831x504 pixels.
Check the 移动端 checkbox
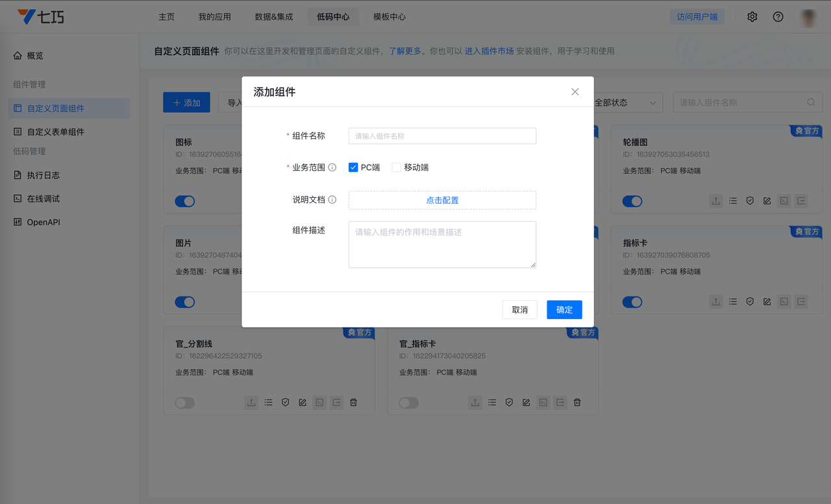click(x=397, y=167)
